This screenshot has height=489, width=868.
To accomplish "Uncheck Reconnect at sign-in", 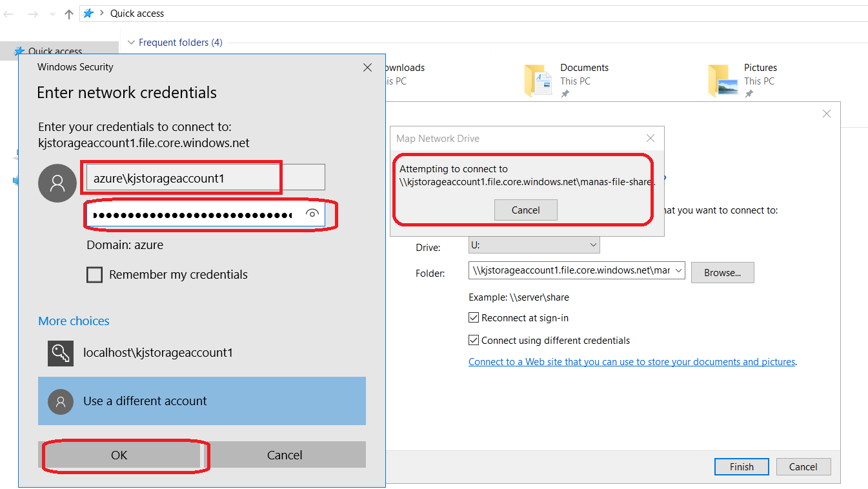I will (x=474, y=317).
